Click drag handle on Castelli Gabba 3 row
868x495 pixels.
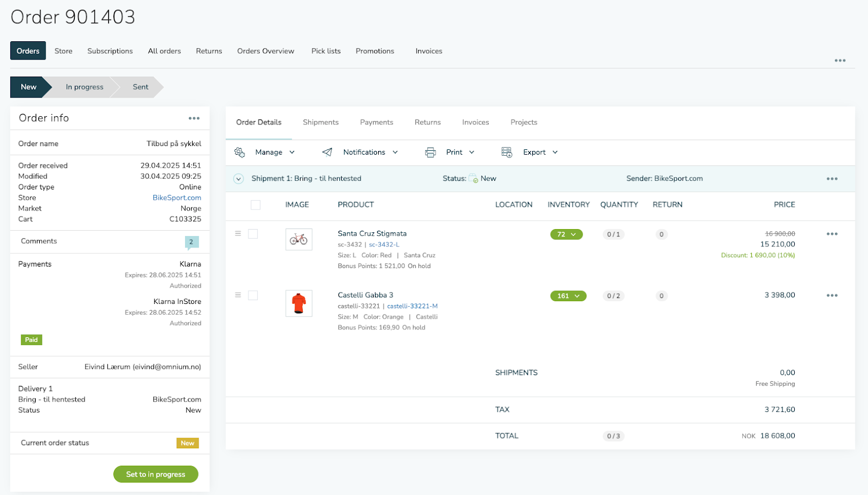click(238, 295)
